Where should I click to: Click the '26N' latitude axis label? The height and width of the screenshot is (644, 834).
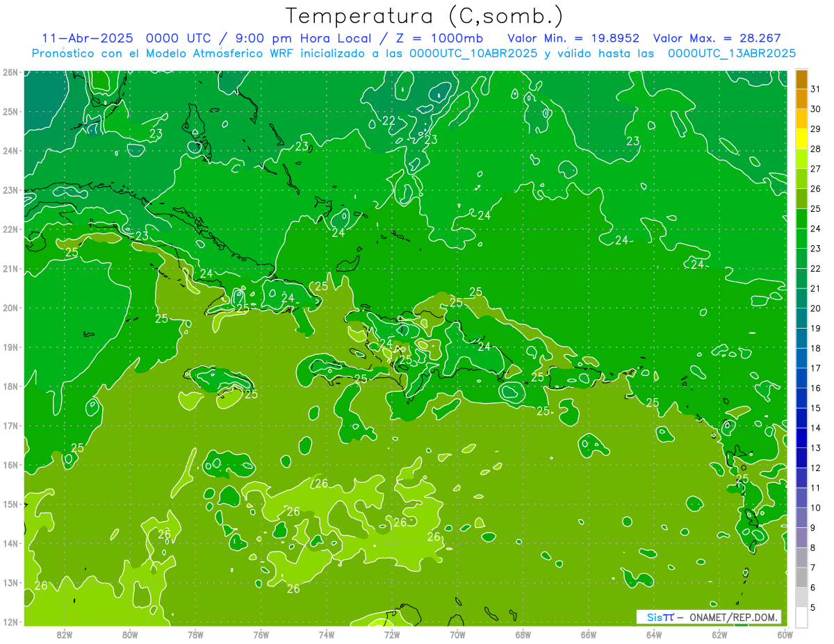(x=10, y=72)
